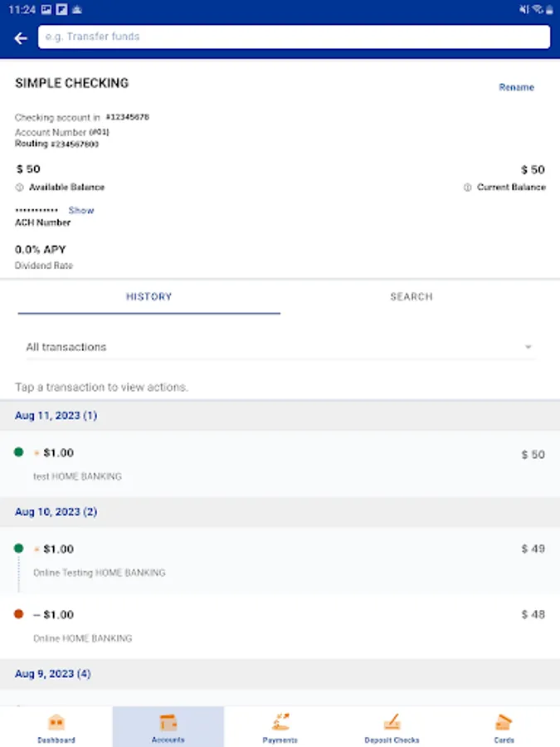Tap the Available Balance info icon
Image resolution: width=560 pixels, height=747 pixels.
20,188
